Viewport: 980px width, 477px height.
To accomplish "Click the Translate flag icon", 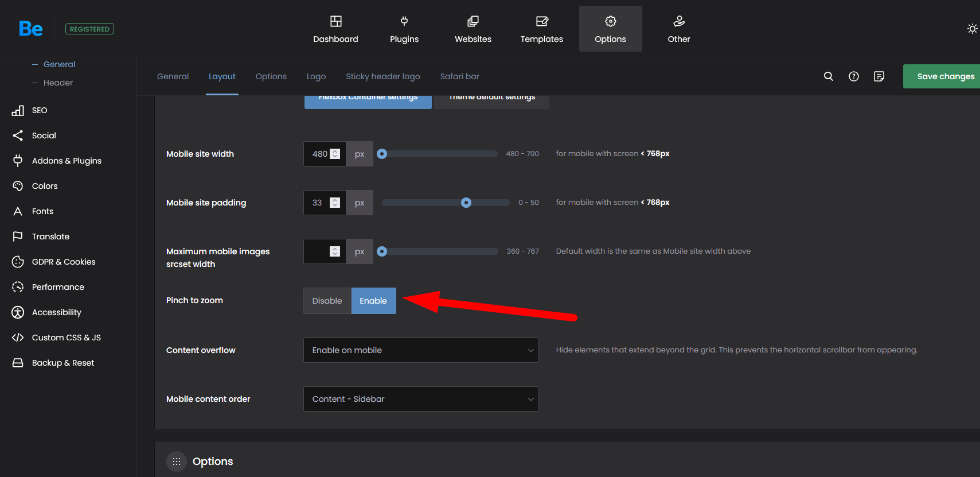I will 18,236.
